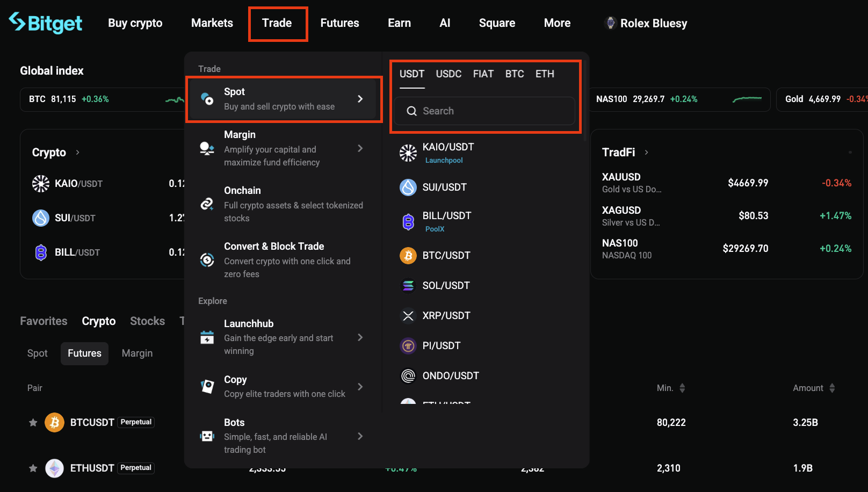The width and height of the screenshot is (868, 492).
Task: Select the FIAT quote tab
Action: pyautogui.click(x=483, y=74)
